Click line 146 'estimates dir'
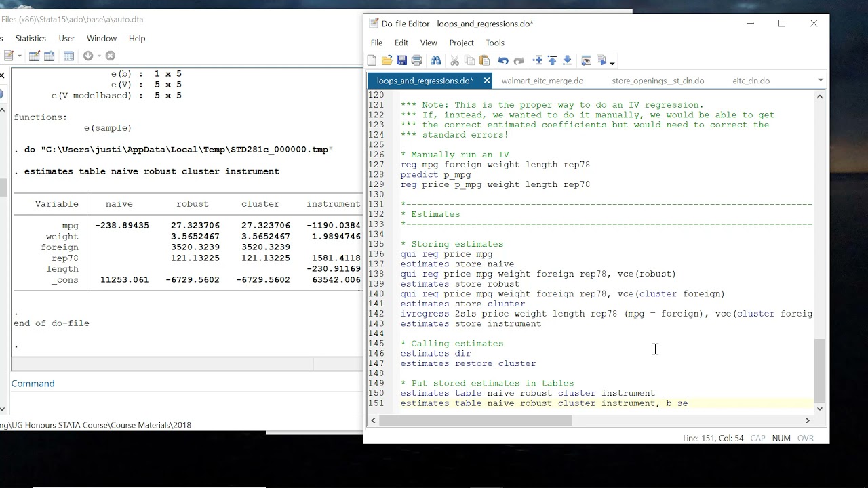 [x=435, y=353]
